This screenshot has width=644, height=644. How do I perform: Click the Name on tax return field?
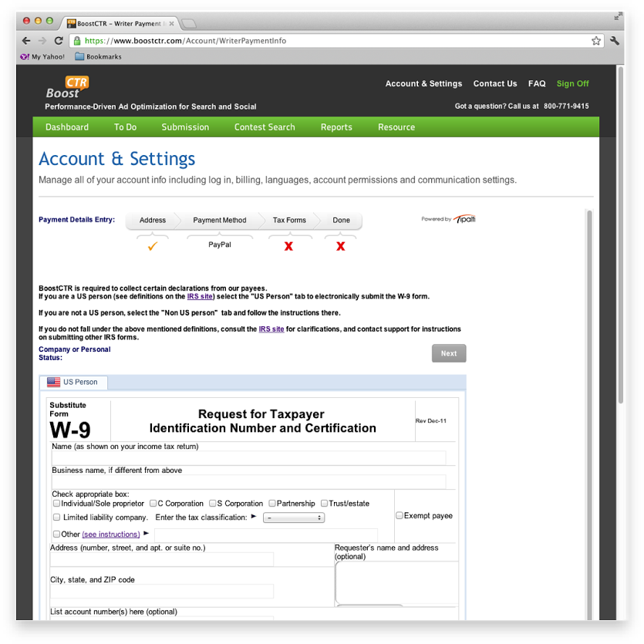(x=249, y=457)
